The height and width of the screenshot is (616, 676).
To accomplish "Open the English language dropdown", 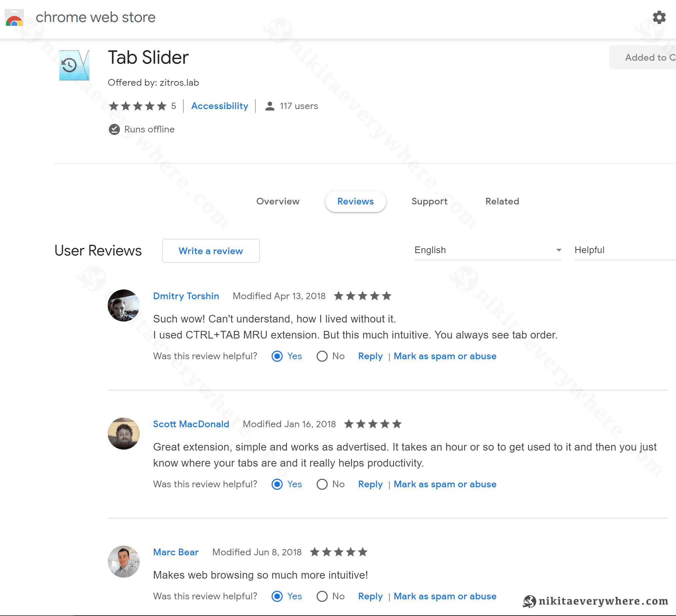I will click(x=488, y=250).
